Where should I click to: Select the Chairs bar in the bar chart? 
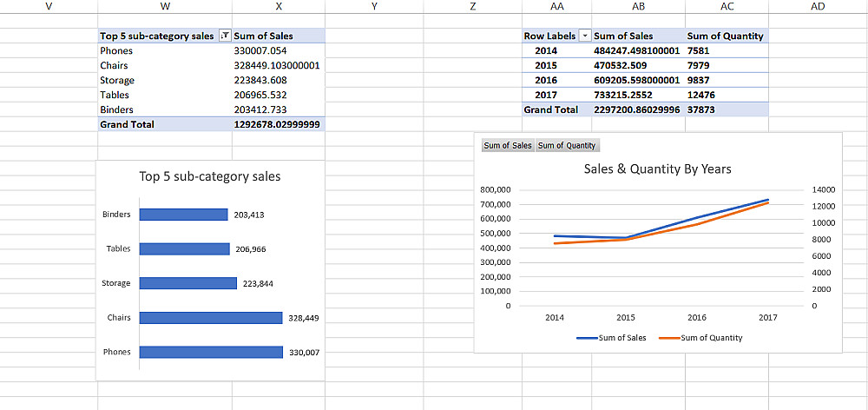coord(211,317)
